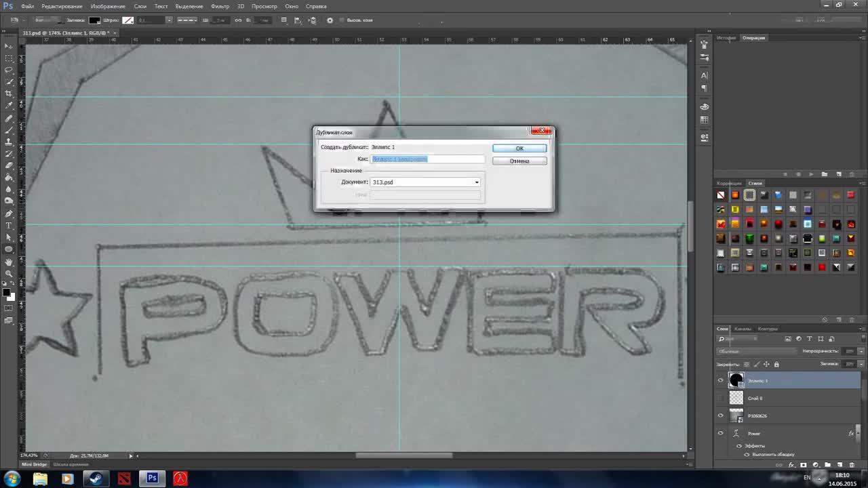
Task: Select the Zoom tool
Action: (9, 273)
